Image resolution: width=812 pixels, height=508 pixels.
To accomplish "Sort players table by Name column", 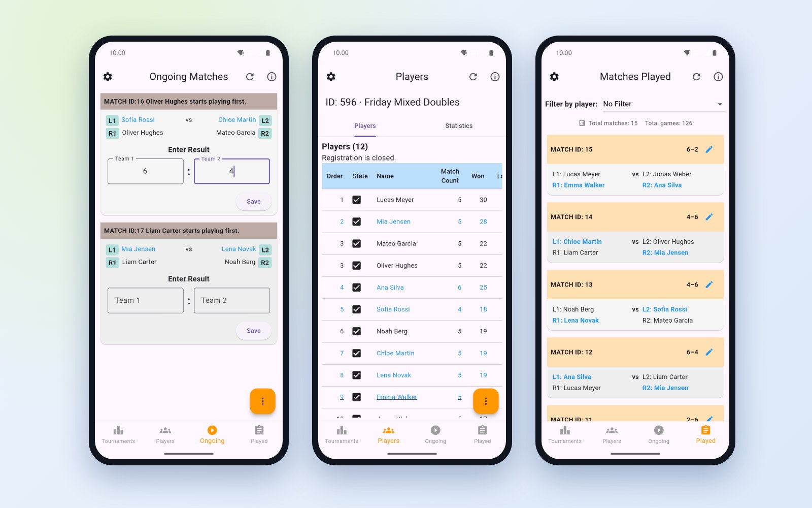I will click(x=385, y=176).
